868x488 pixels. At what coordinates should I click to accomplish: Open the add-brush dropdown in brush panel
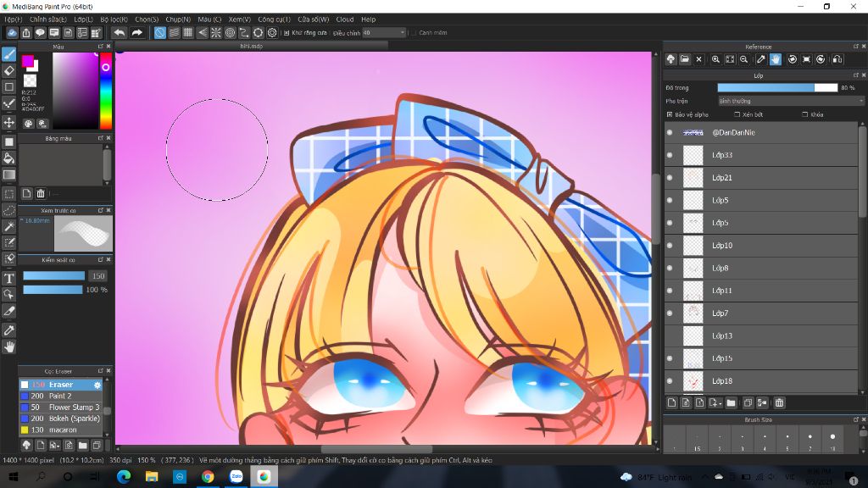(x=54, y=446)
